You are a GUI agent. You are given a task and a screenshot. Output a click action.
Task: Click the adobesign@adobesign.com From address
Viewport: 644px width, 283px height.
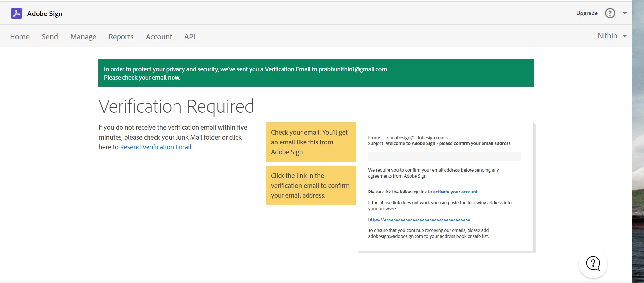[417, 138]
